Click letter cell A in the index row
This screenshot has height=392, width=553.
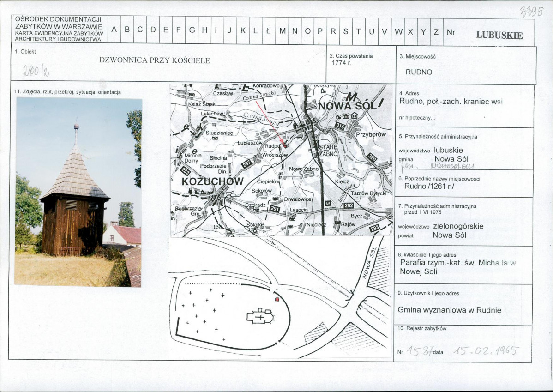coord(114,30)
